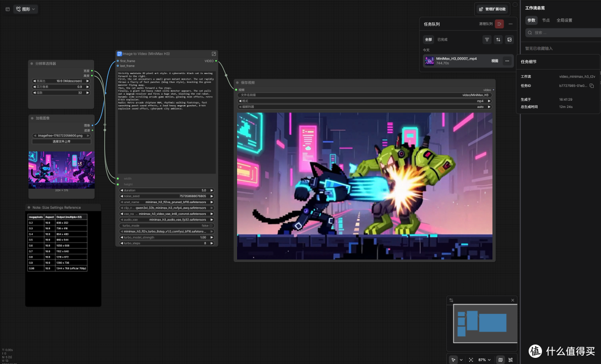Switch to the 节点 tab

click(546, 20)
